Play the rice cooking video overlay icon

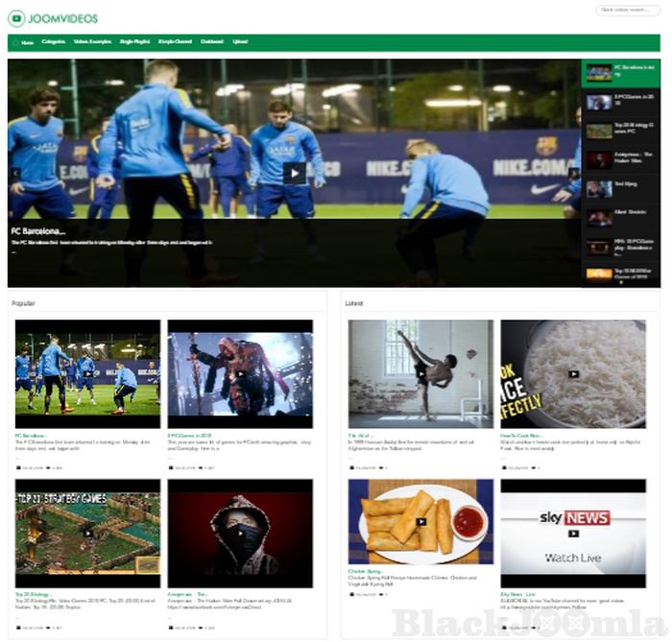point(573,374)
